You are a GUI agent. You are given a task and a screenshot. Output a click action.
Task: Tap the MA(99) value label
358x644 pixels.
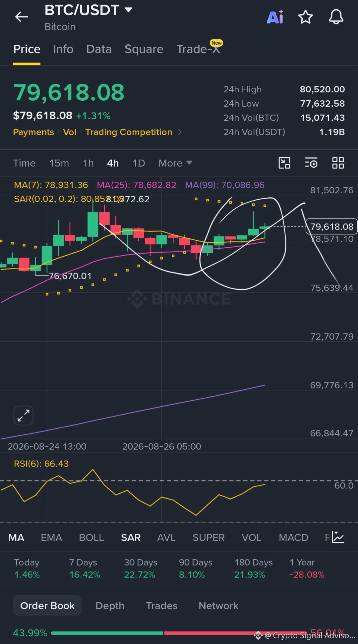tap(225, 185)
